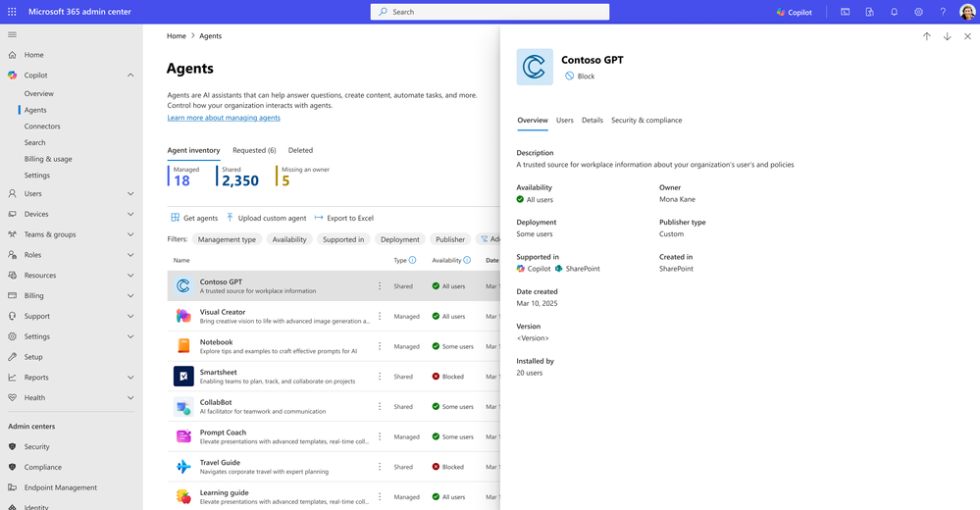Open Copilot Overview in sidebar
Viewport: 980px width, 510px height.
39,94
